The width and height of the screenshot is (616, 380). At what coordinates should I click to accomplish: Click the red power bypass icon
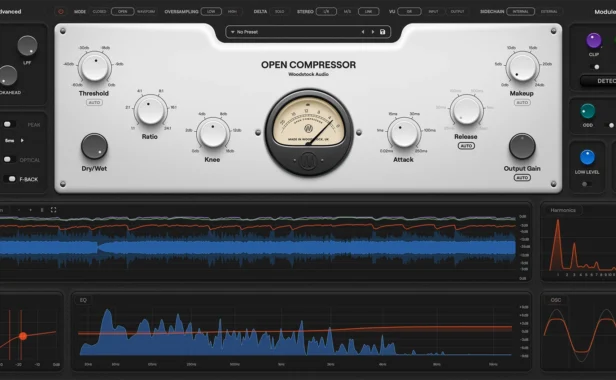[60, 12]
